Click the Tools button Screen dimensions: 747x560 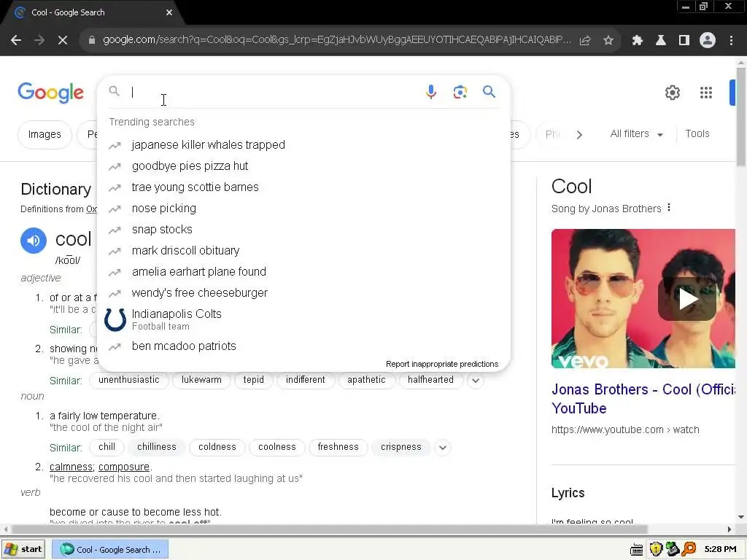pos(697,134)
